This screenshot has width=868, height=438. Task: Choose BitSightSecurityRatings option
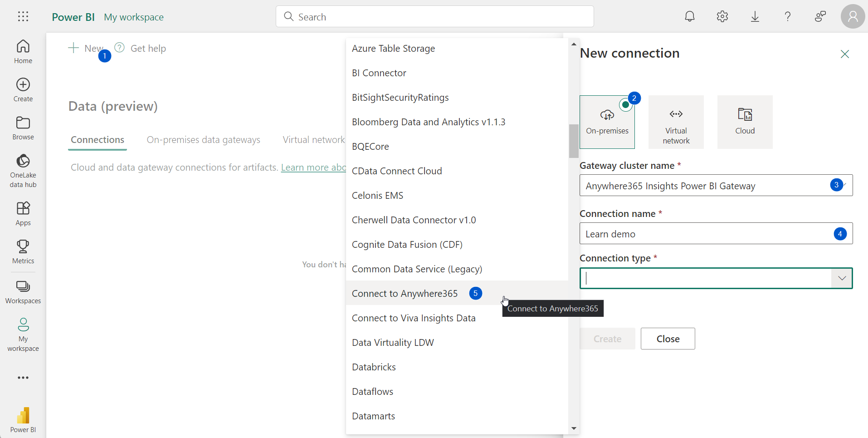[x=457, y=98]
